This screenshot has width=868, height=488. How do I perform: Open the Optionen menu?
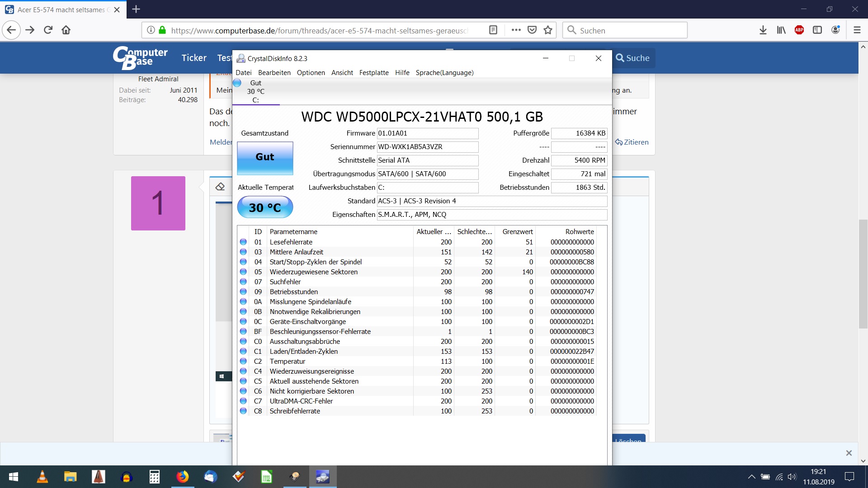click(x=311, y=73)
